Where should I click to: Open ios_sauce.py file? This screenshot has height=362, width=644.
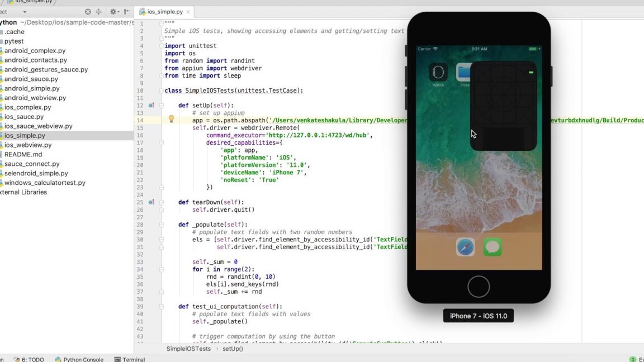pyautogui.click(x=24, y=117)
